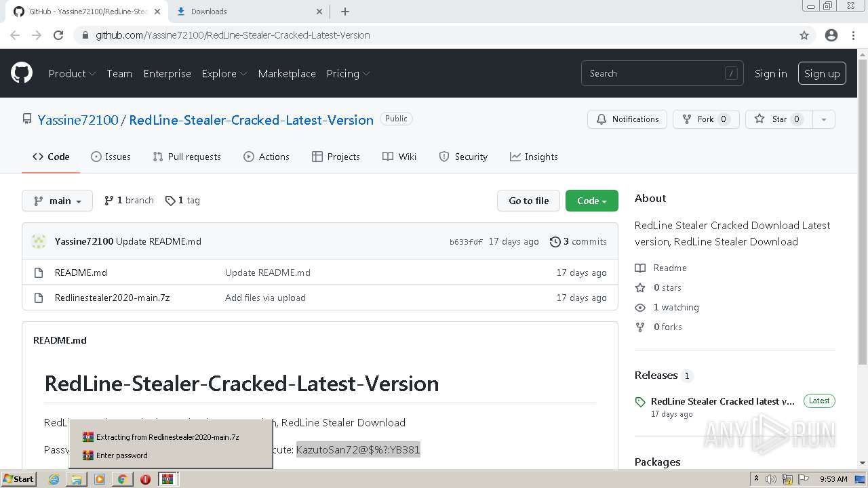Open commit b633fdf link
The width and height of the screenshot is (868, 488).
(x=466, y=242)
